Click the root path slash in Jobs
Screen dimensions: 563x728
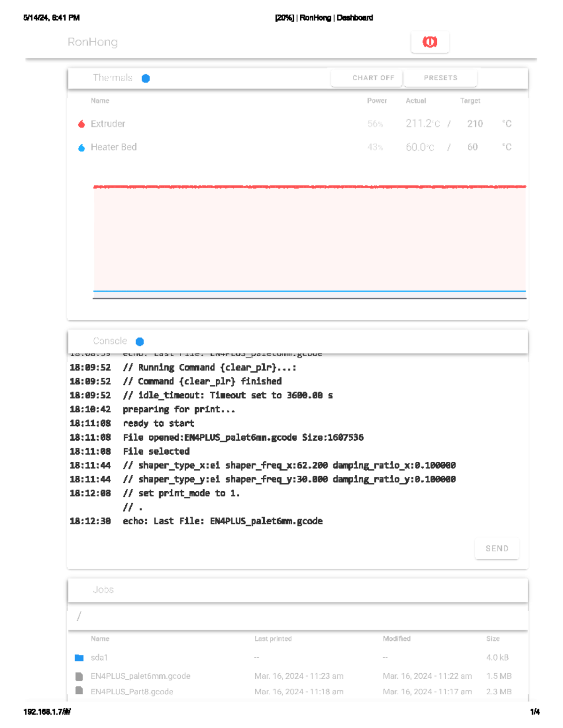point(79,616)
